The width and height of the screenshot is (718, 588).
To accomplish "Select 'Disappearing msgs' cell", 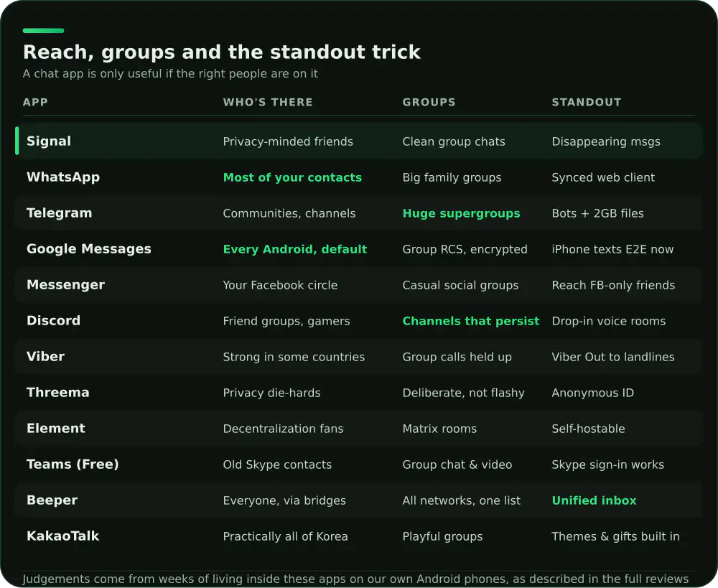I will (x=606, y=141).
